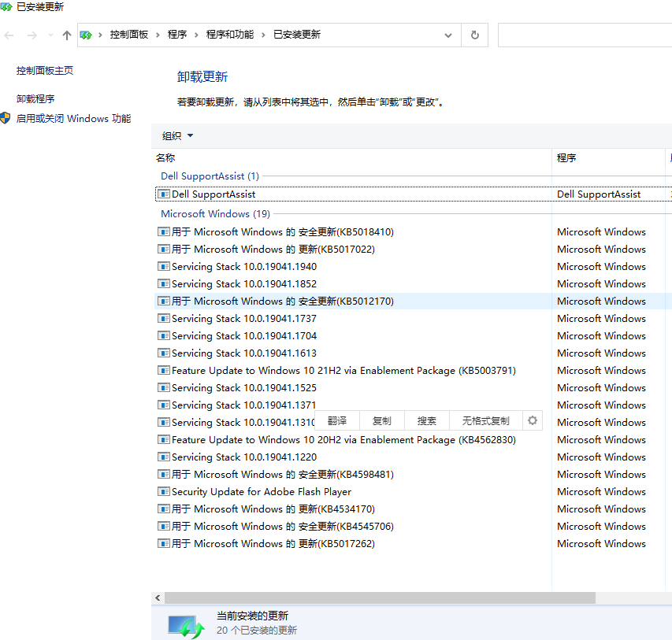Click the icon of KB5017262 update
The height and width of the screenshot is (640, 672).
[x=163, y=544]
